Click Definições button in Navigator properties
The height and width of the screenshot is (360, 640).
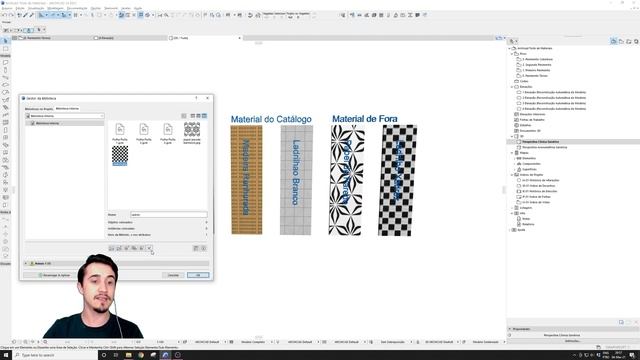pyautogui.click(x=573, y=341)
